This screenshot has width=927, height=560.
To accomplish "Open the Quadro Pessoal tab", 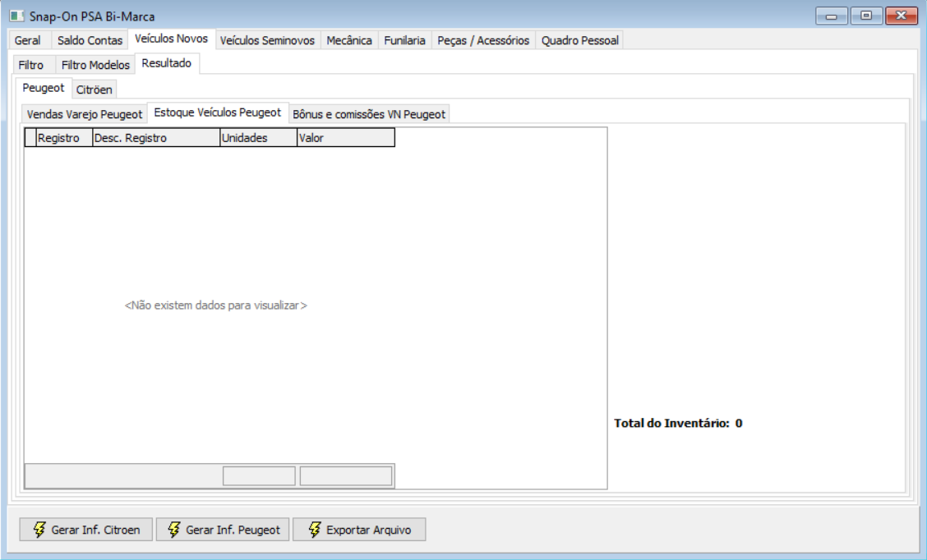I will pyautogui.click(x=580, y=40).
